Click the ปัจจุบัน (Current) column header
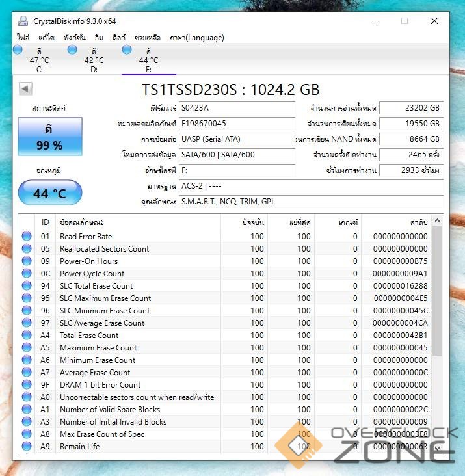Image resolution: width=465 pixels, height=476 pixels. (x=244, y=222)
